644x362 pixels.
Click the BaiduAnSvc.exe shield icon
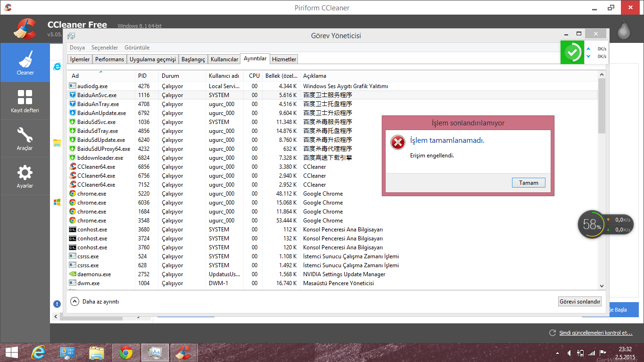(73, 95)
